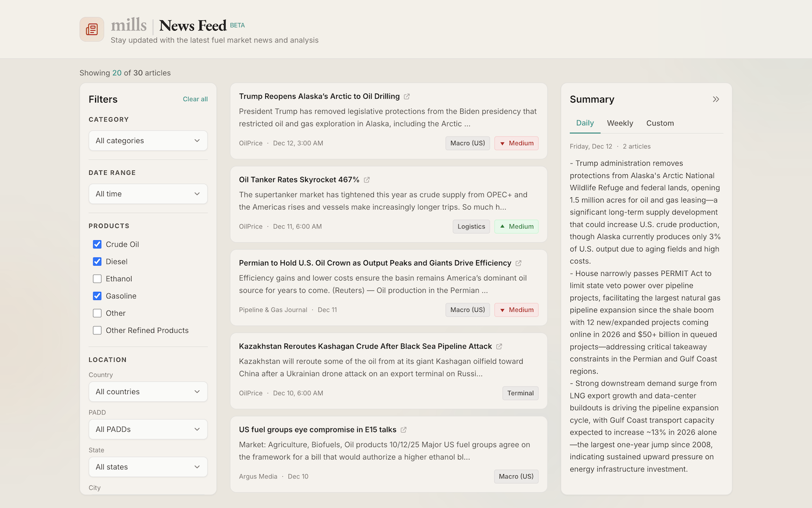Expand the All PADDs dropdown
The height and width of the screenshot is (508, 812).
coord(148,429)
